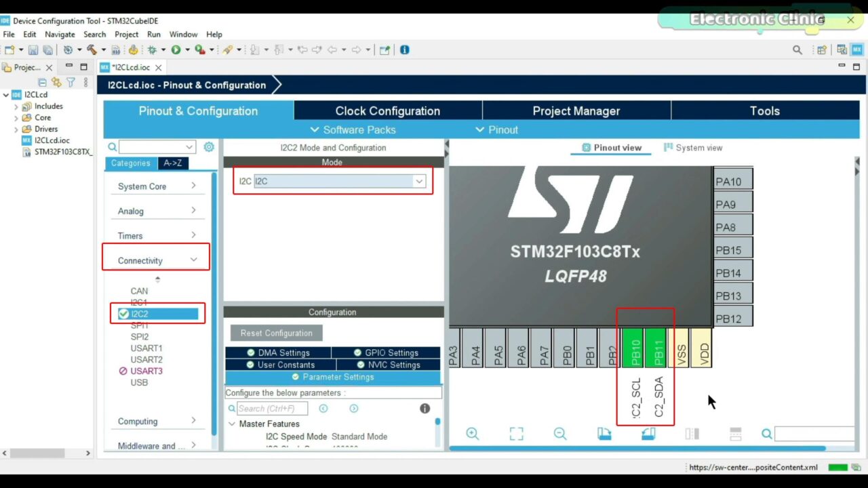The width and height of the screenshot is (868, 488).
Task: Select USB peripheral in the list
Action: click(x=139, y=382)
